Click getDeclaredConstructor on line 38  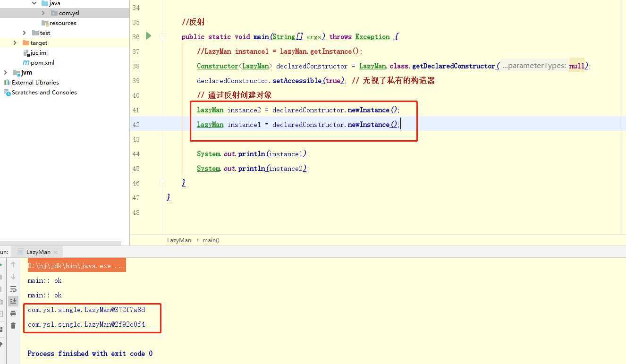coord(453,66)
